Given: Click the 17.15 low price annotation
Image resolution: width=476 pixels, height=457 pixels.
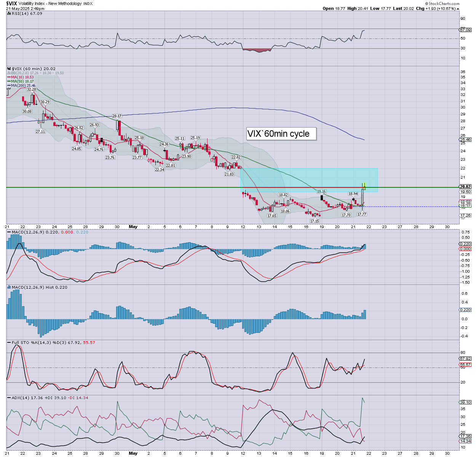Looking at the screenshot, I should point(315,221).
